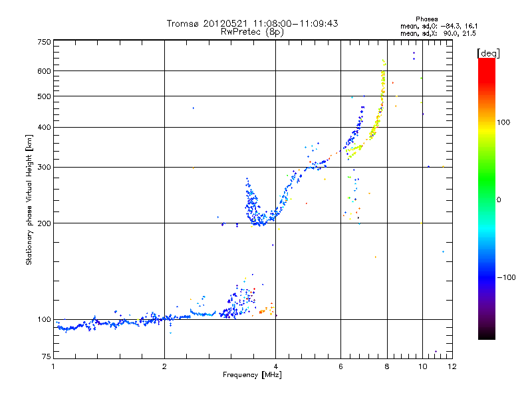Viewport: 532px width, 399px height.
Task: Click the 'Phases' heading text
Action: click(427, 19)
